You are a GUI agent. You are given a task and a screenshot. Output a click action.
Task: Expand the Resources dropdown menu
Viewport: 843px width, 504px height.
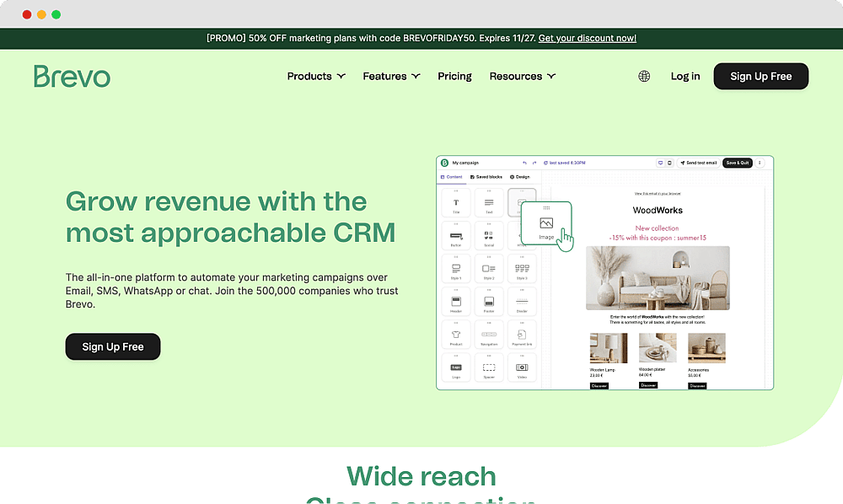[523, 77]
